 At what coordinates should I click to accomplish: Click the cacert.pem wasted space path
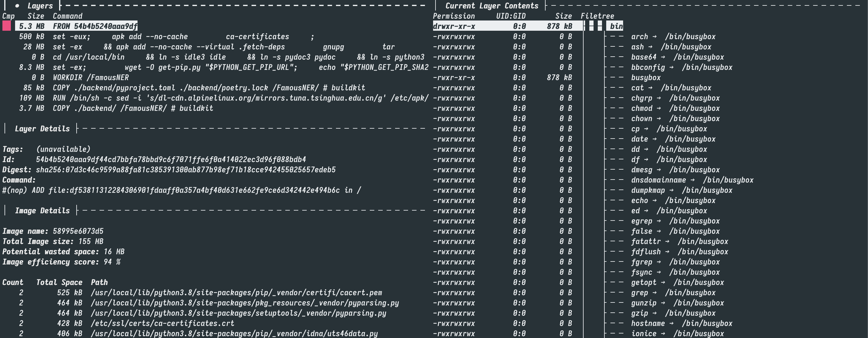tap(236, 293)
